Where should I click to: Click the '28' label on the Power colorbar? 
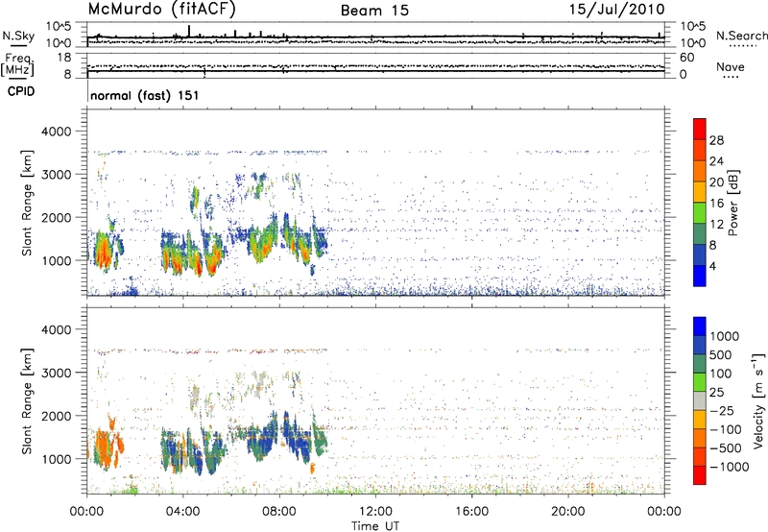716,140
